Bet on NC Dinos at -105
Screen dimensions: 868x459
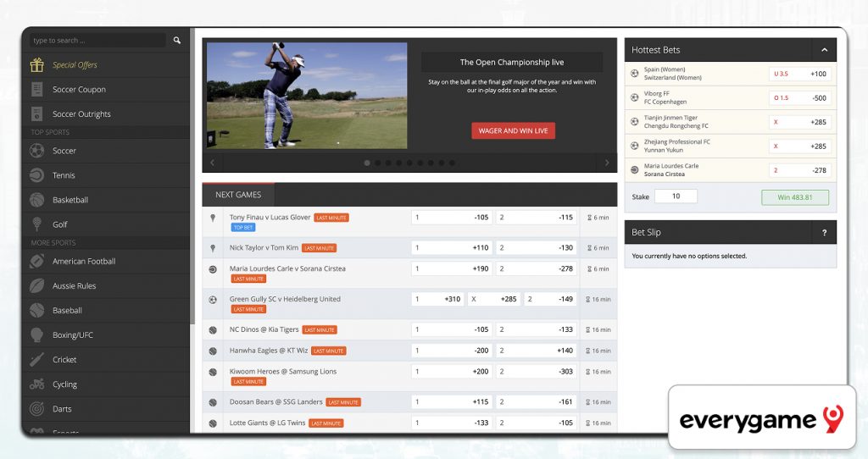[x=452, y=329]
